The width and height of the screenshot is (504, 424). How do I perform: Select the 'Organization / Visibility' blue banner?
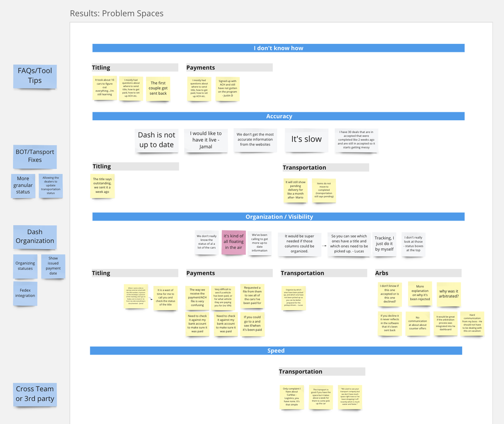[278, 217]
